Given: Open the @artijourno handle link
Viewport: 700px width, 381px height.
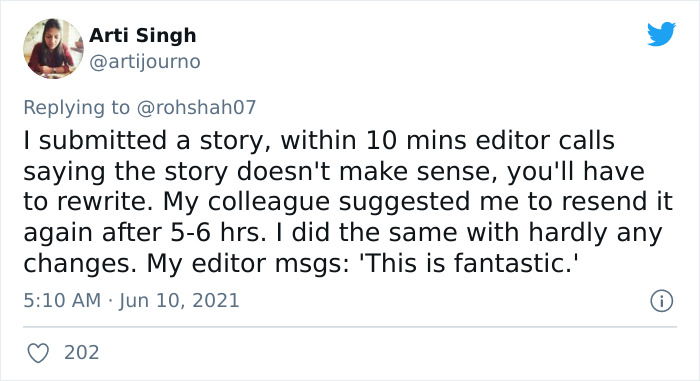Looking at the screenshot, I should click(x=145, y=62).
